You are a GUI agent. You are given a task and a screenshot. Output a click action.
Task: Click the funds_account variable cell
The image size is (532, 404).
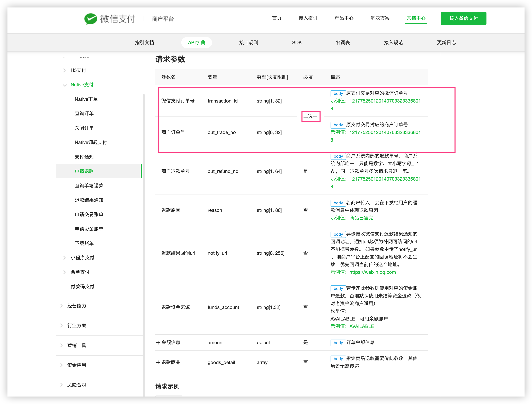click(x=223, y=307)
